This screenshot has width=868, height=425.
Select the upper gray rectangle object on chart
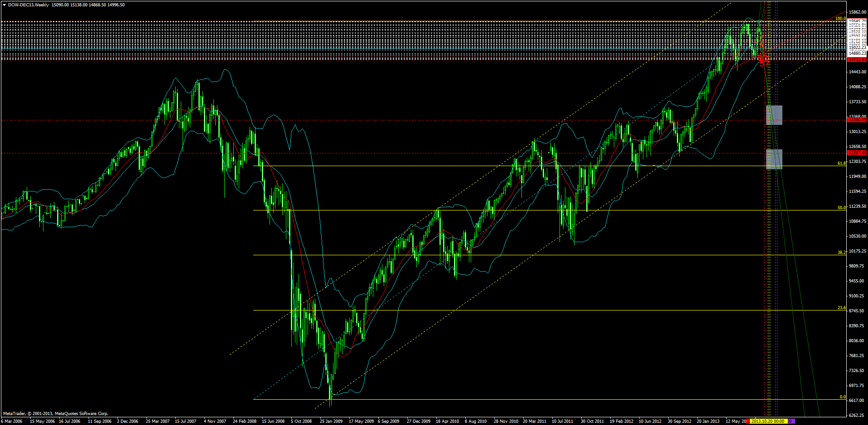(775, 116)
